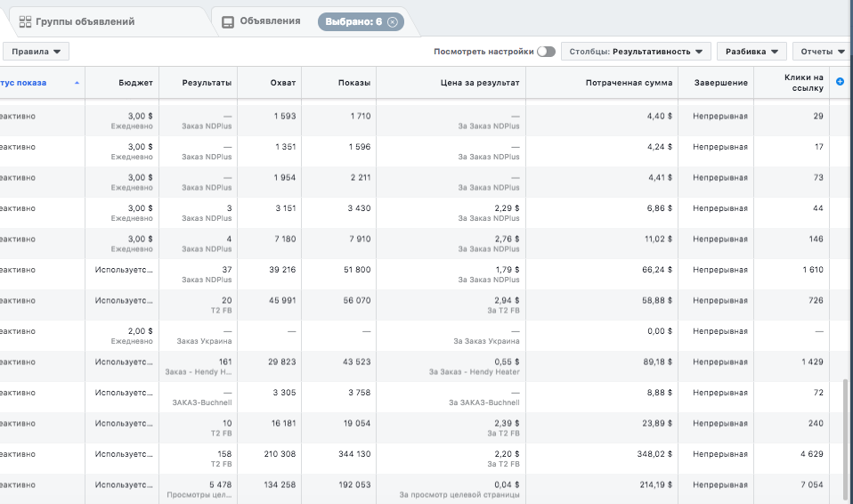Viewport: 853px width, 504px height.
Task: Sort by Результаты column header
Action: tap(207, 83)
